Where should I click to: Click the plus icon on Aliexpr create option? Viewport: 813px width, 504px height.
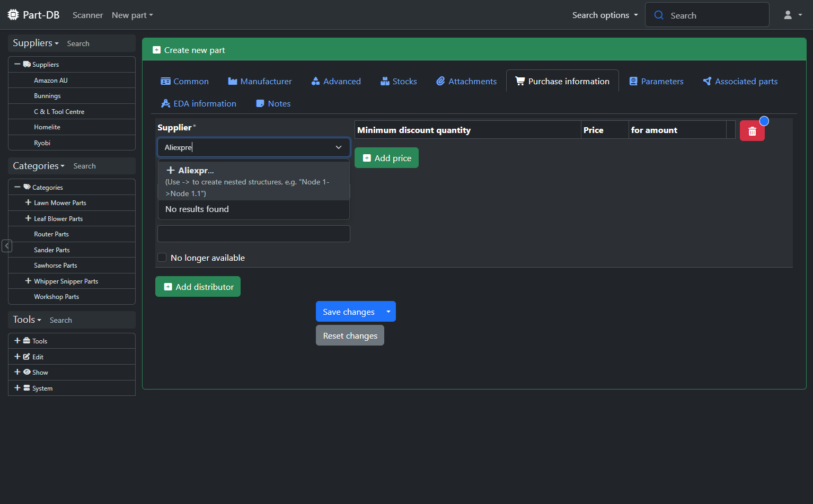pyautogui.click(x=171, y=170)
